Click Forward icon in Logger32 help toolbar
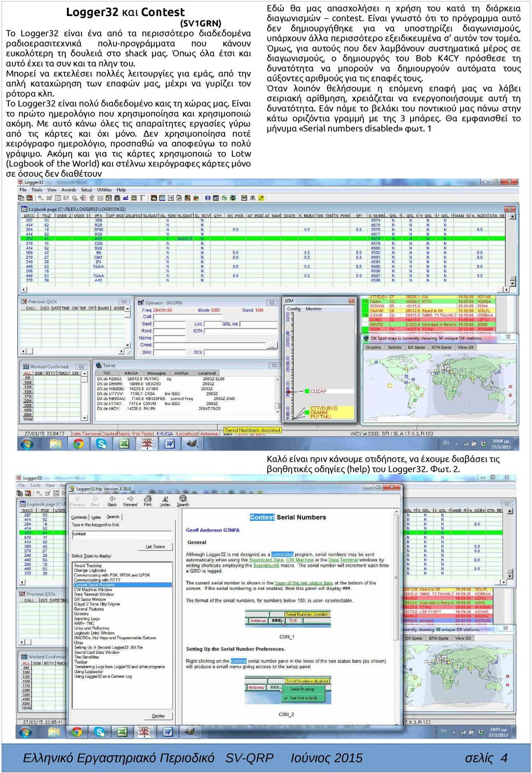Screen dimensions: 532x773 click(130, 500)
